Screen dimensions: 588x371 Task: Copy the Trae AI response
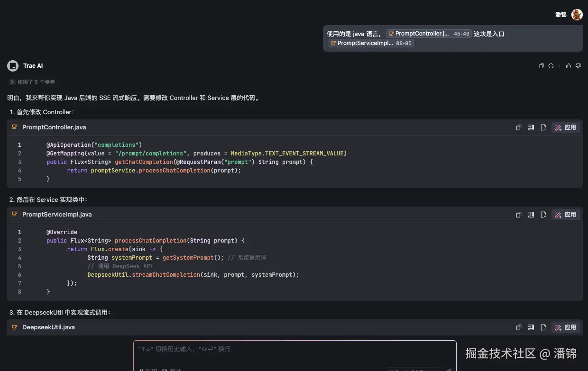pyautogui.click(x=542, y=66)
